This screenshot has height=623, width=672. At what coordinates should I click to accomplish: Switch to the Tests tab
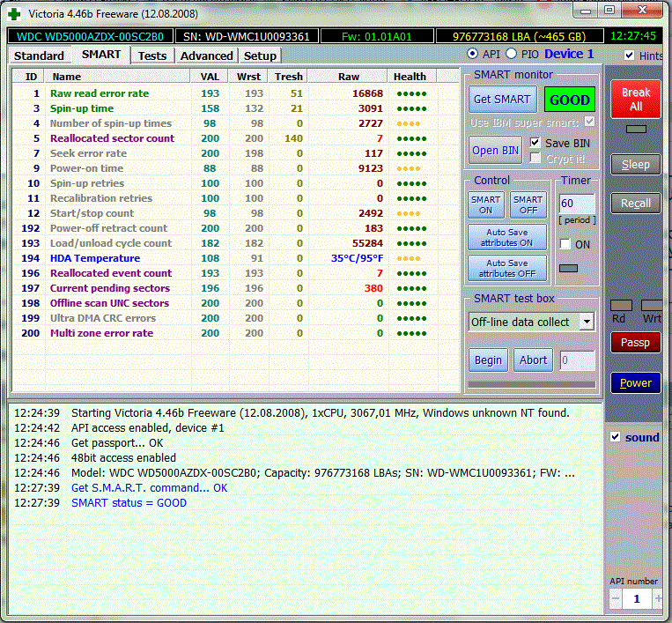[x=152, y=56]
